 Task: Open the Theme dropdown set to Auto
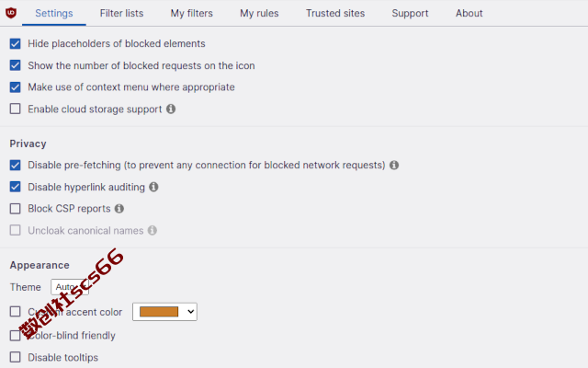pos(70,287)
